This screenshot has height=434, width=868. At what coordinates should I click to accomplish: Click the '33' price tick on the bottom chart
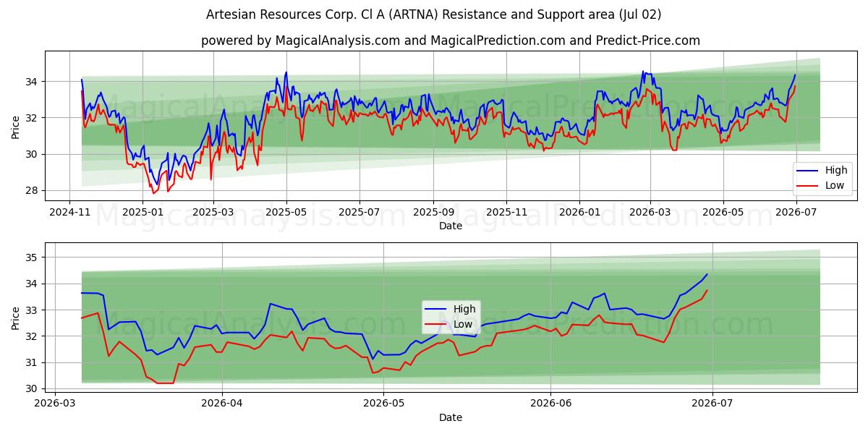click(33, 310)
